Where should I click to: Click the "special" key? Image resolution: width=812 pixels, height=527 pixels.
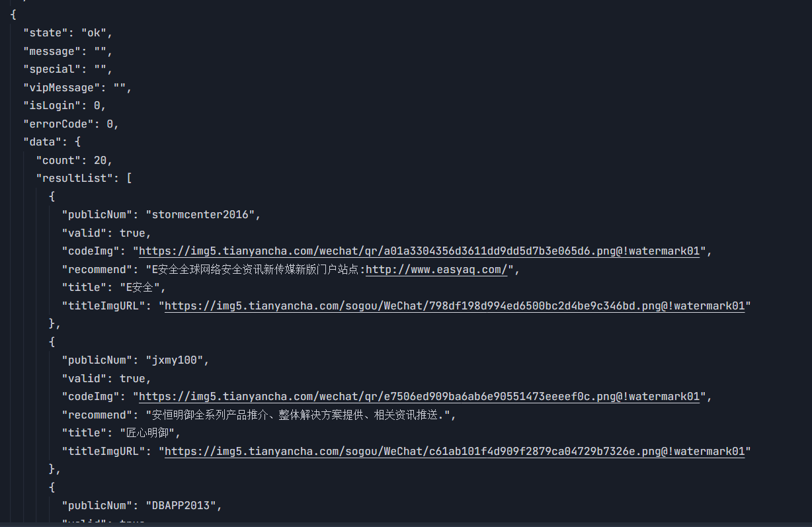[x=52, y=69]
